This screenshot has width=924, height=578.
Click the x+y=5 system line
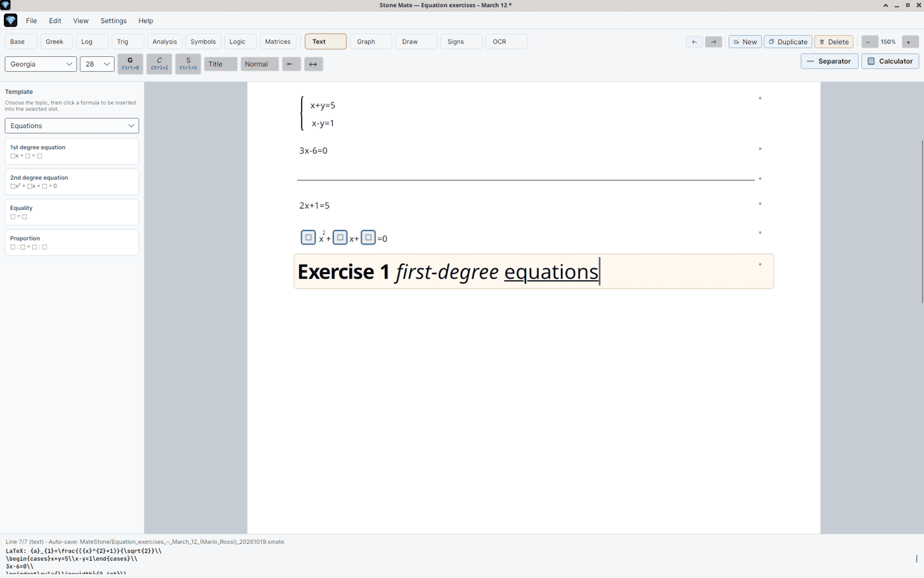[323, 105]
